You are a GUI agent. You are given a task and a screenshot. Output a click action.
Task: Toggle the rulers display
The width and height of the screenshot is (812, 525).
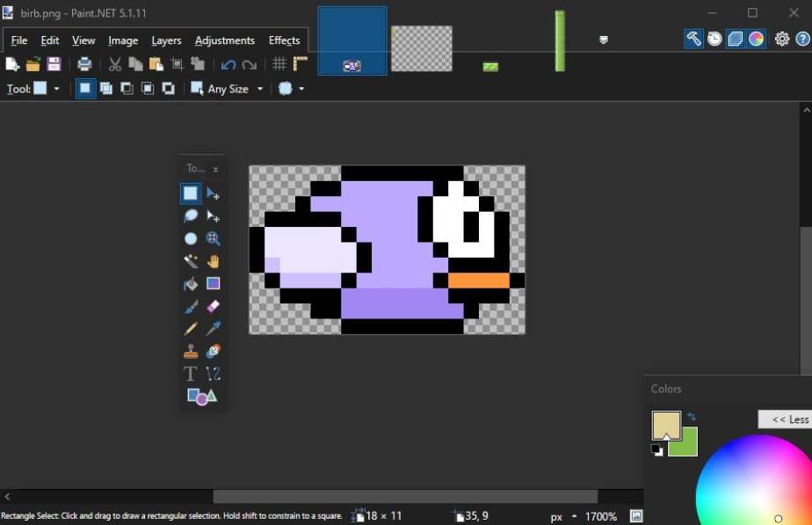[x=301, y=64]
